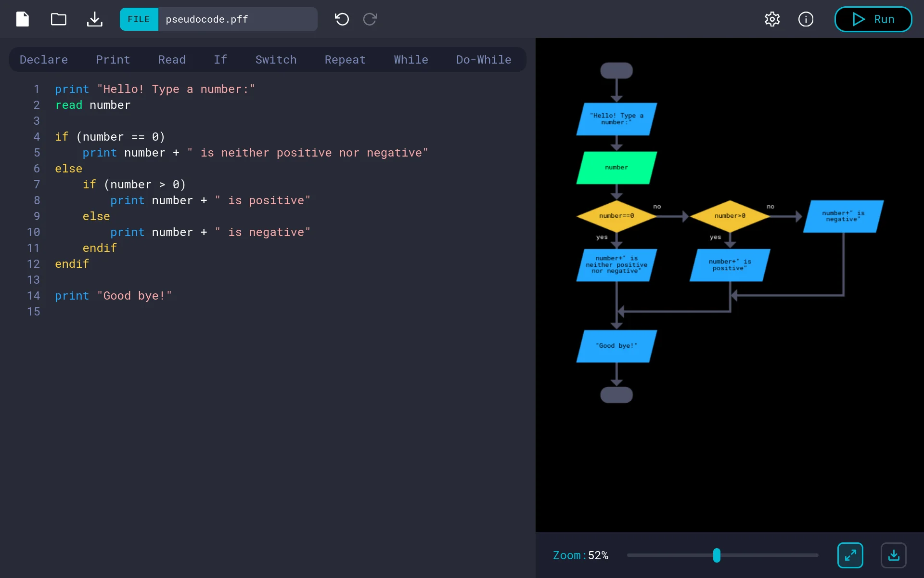The image size is (924, 578).
Task: Insert a Declare snippet
Action: tap(44, 60)
